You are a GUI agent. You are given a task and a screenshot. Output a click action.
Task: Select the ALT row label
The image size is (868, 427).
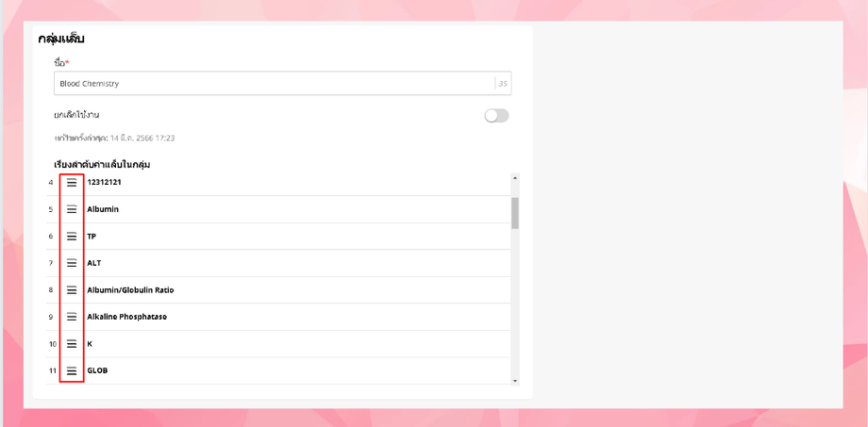point(93,263)
